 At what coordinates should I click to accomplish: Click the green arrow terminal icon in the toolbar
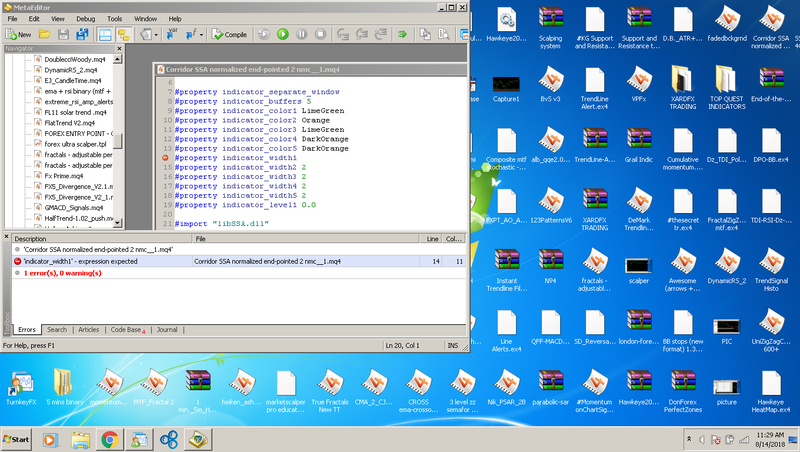(x=401, y=34)
